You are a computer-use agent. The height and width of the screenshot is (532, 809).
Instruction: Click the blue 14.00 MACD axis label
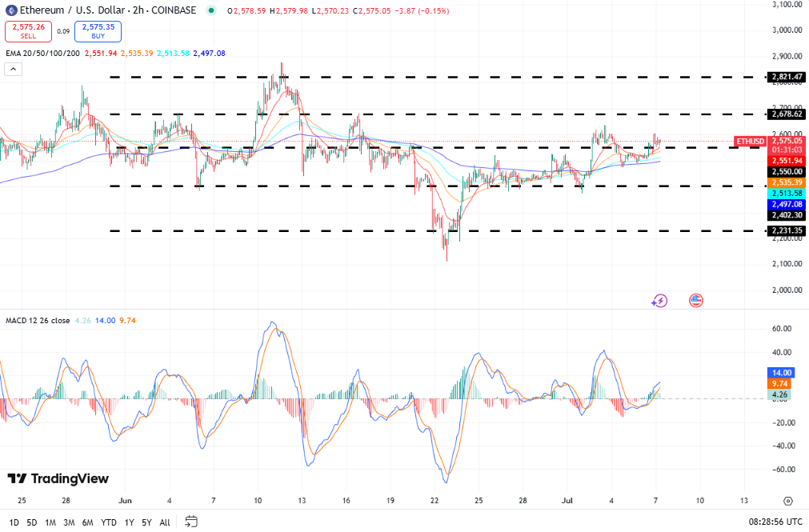(x=781, y=373)
